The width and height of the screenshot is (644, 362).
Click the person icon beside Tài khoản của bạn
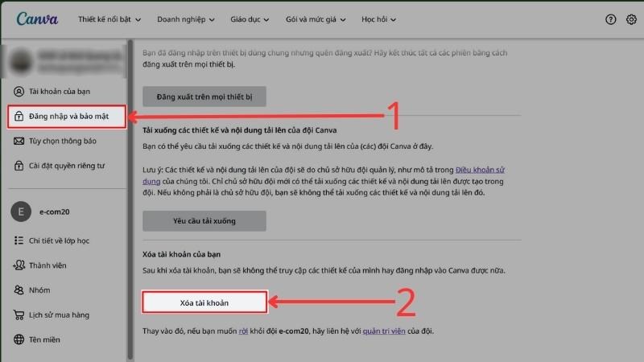click(x=19, y=91)
